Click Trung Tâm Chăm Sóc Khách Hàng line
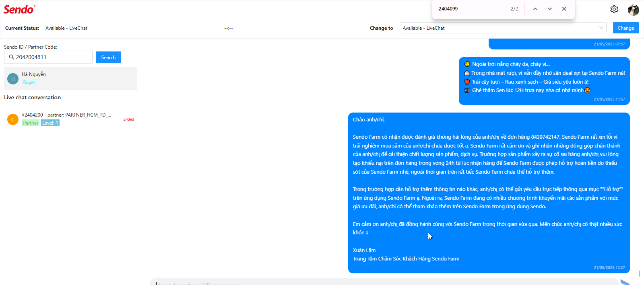 click(x=406, y=259)
